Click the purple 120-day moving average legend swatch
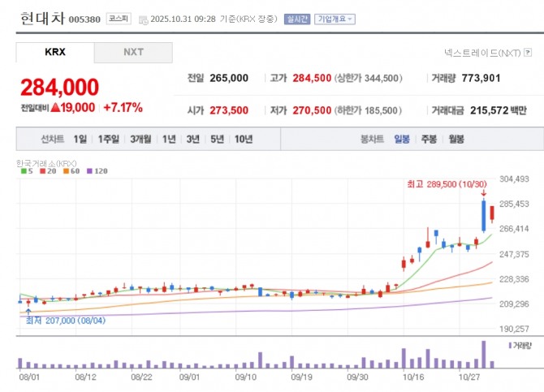 [89, 171]
